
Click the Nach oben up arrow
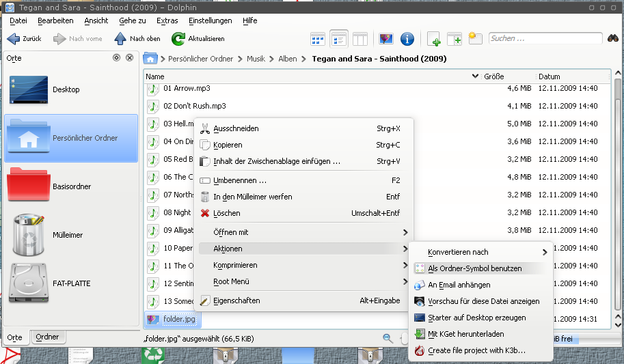(x=137, y=39)
